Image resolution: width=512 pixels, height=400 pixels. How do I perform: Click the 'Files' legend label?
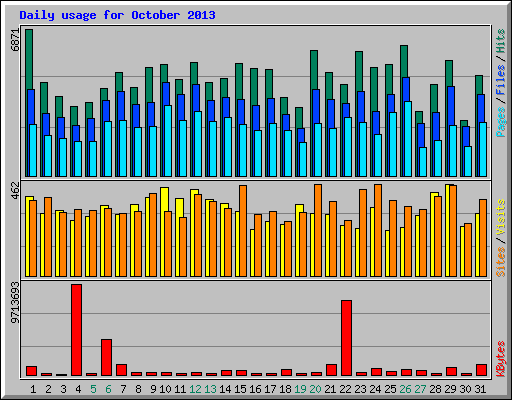(x=501, y=80)
